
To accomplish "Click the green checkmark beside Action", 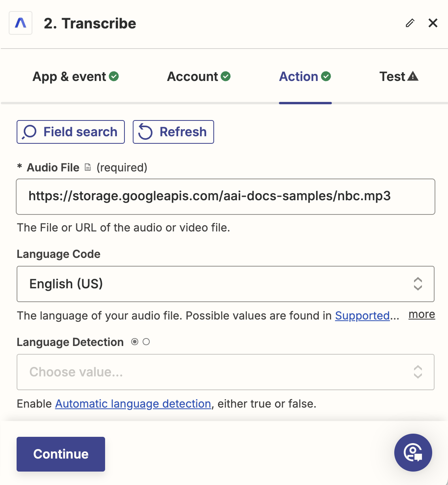I will tap(326, 76).
